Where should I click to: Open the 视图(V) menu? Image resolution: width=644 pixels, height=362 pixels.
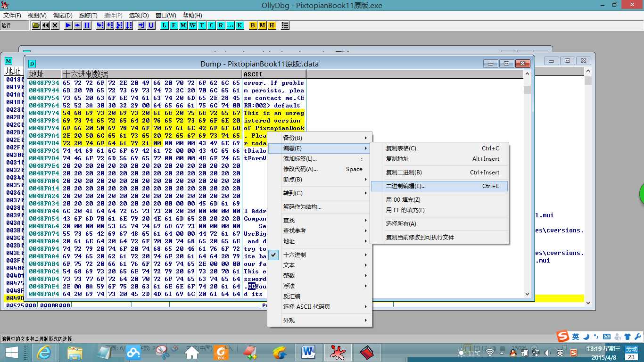click(37, 15)
